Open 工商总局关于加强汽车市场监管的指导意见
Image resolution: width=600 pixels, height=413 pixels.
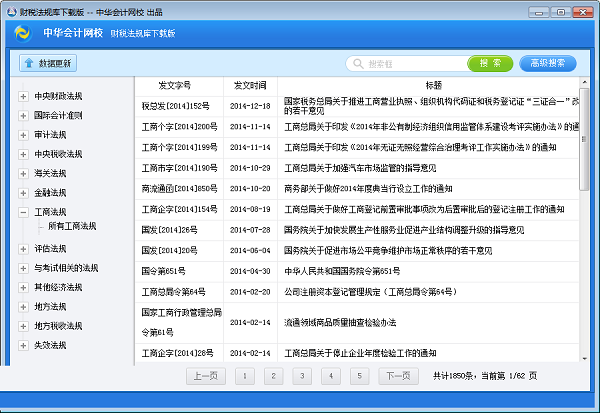[x=360, y=168]
